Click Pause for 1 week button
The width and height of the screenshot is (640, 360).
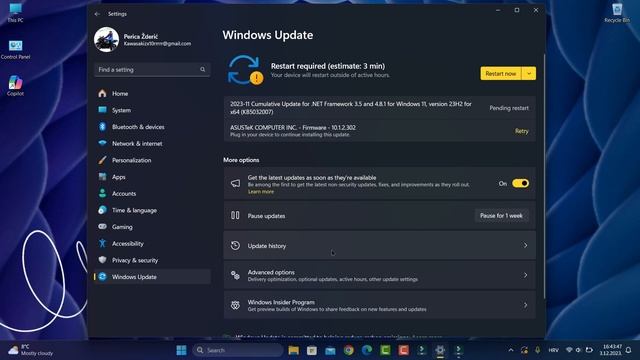[x=501, y=216]
